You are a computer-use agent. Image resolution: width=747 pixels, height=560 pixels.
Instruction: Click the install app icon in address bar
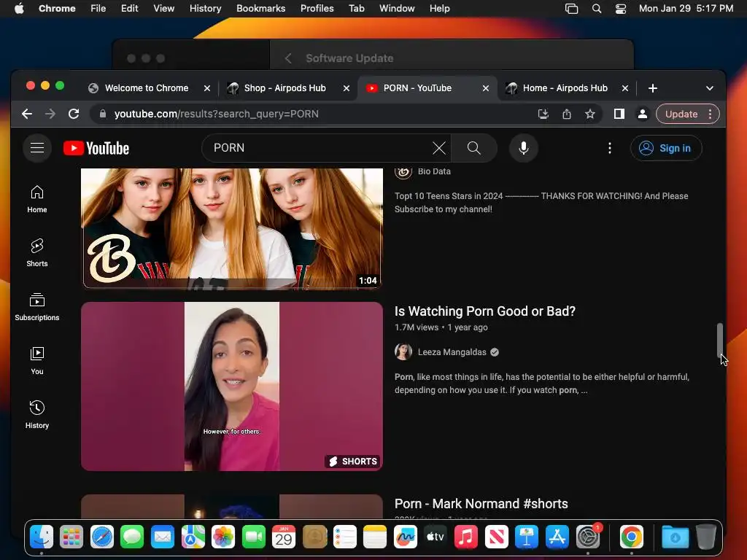click(543, 114)
